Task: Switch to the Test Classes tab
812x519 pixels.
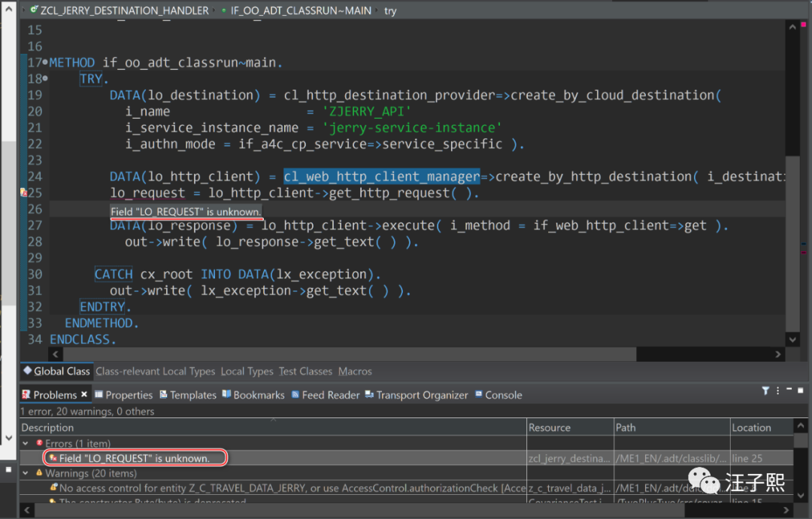Action: (x=305, y=372)
